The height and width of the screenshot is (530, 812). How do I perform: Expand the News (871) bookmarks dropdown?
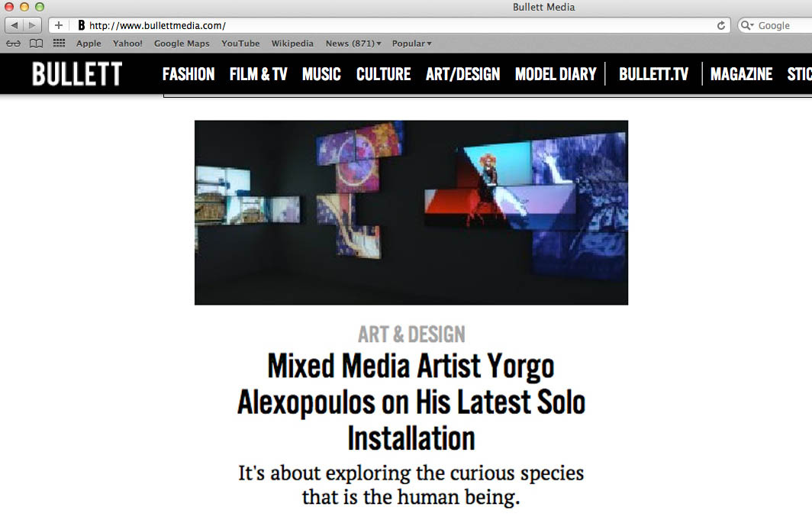[353, 44]
